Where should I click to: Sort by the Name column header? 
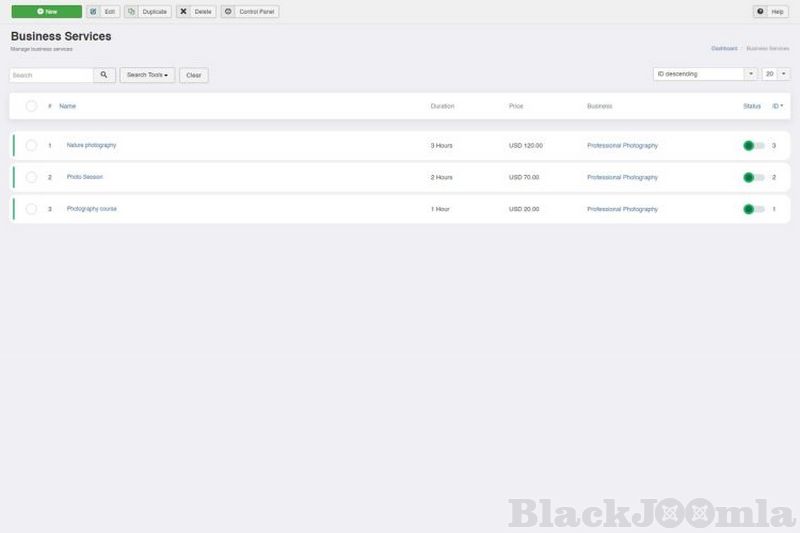67,106
